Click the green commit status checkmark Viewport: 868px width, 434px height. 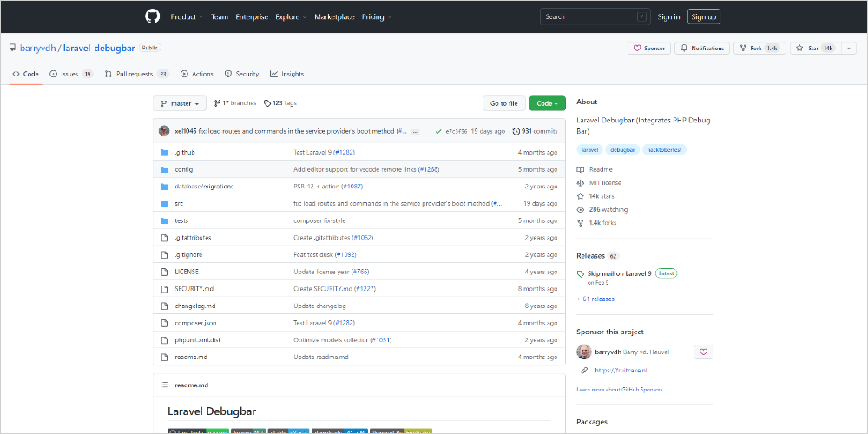(x=438, y=132)
